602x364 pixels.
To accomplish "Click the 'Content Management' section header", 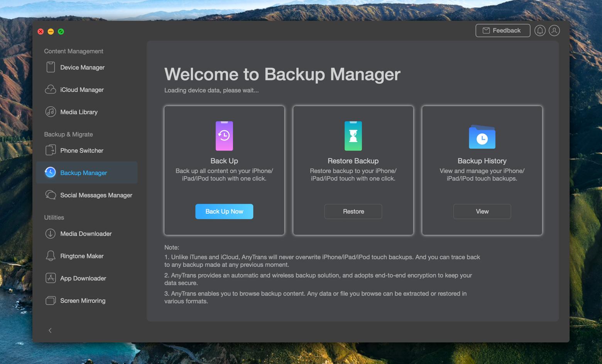I will coord(73,51).
